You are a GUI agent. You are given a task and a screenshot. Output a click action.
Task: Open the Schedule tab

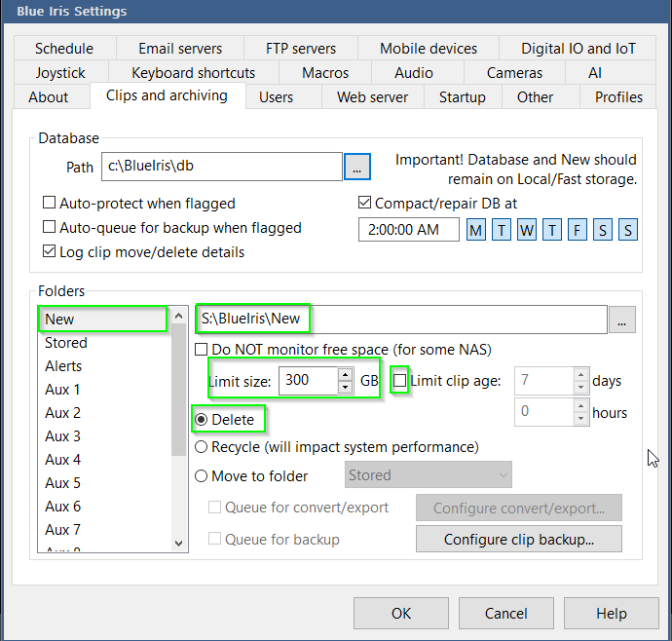(64, 48)
